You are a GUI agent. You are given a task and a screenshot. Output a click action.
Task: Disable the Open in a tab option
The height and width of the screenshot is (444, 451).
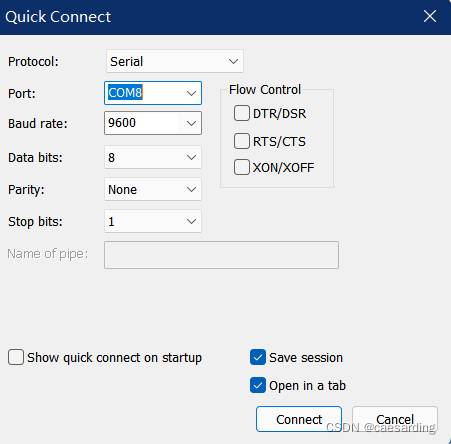[258, 385]
